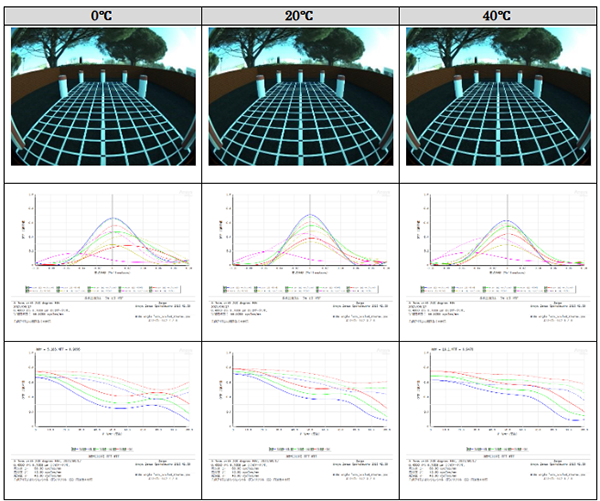Open the 0℃ fisheye grid image
The height and width of the screenshot is (501, 600).
point(101,96)
